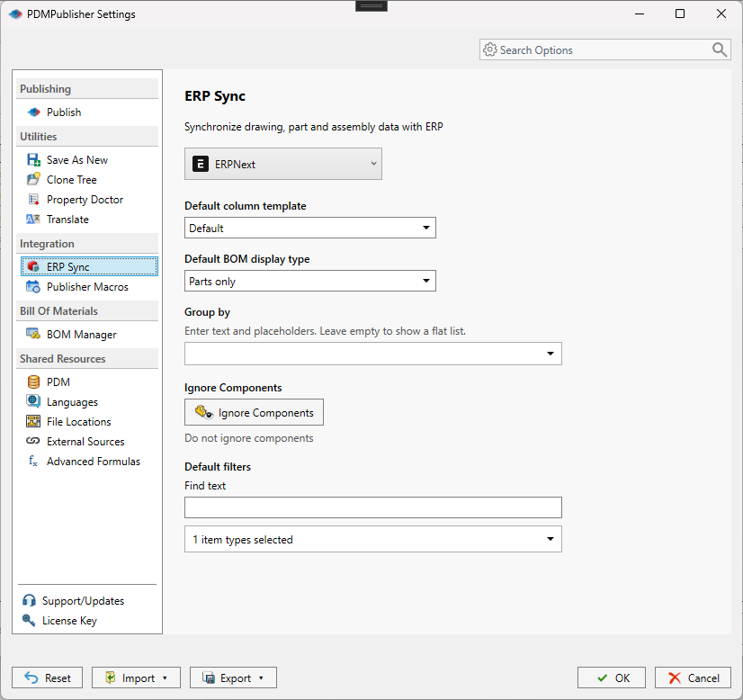Image resolution: width=743 pixels, height=700 pixels.
Task: Click the External Sources link icon
Action: [x=32, y=441]
